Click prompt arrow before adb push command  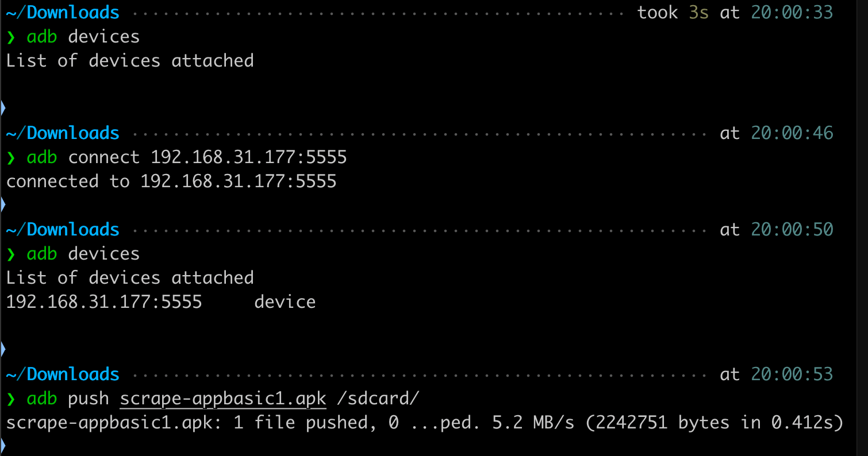(x=11, y=399)
